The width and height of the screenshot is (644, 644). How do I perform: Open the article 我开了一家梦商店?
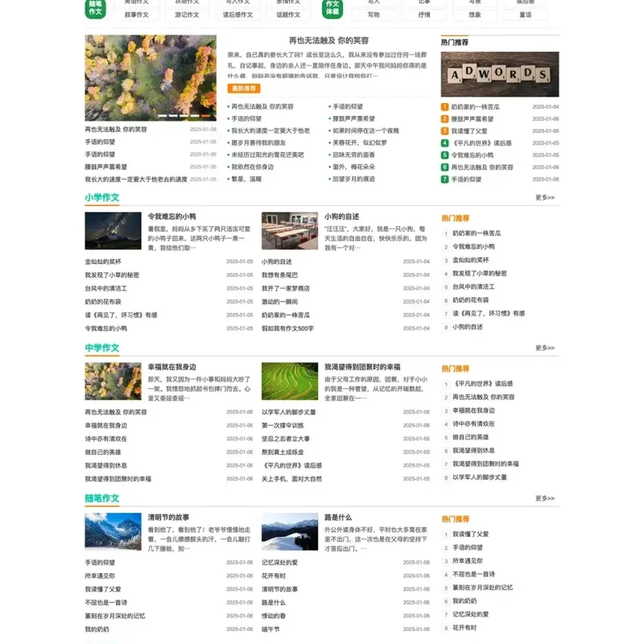click(x=286, y=288)
